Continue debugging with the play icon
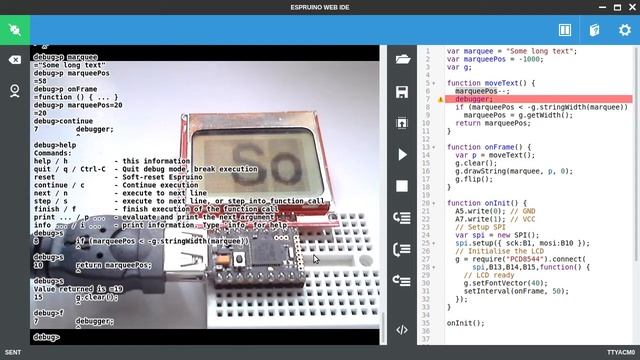640x360 pixels. coord(402,154)
